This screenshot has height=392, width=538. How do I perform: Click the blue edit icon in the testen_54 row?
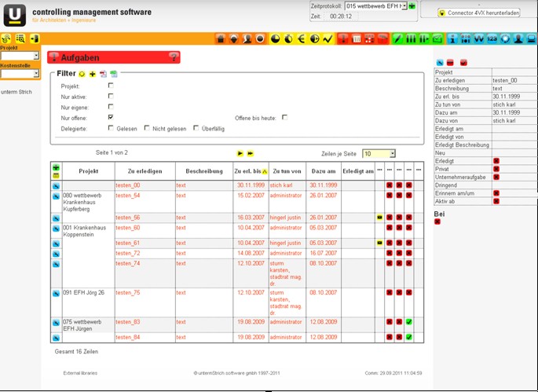(x=56, y=196)
